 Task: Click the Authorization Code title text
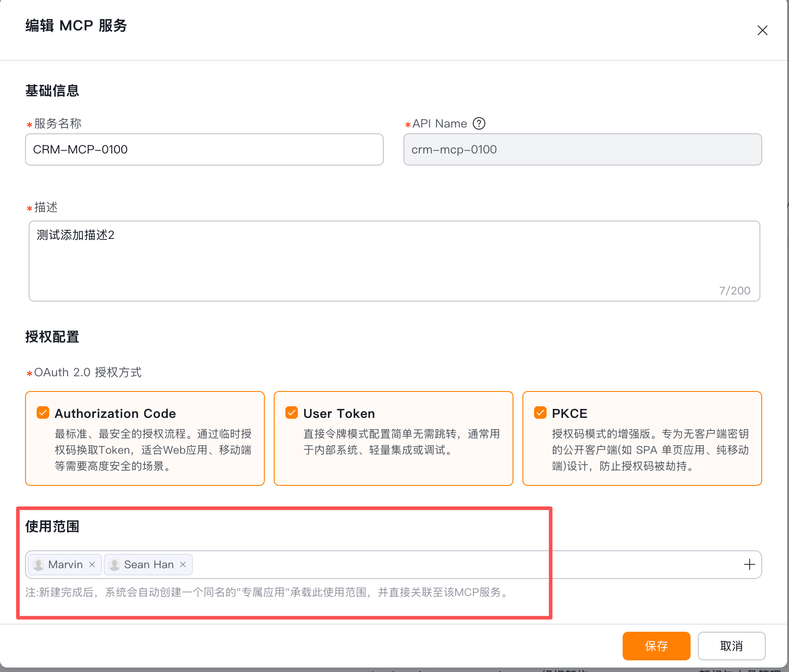click(115, 413)
